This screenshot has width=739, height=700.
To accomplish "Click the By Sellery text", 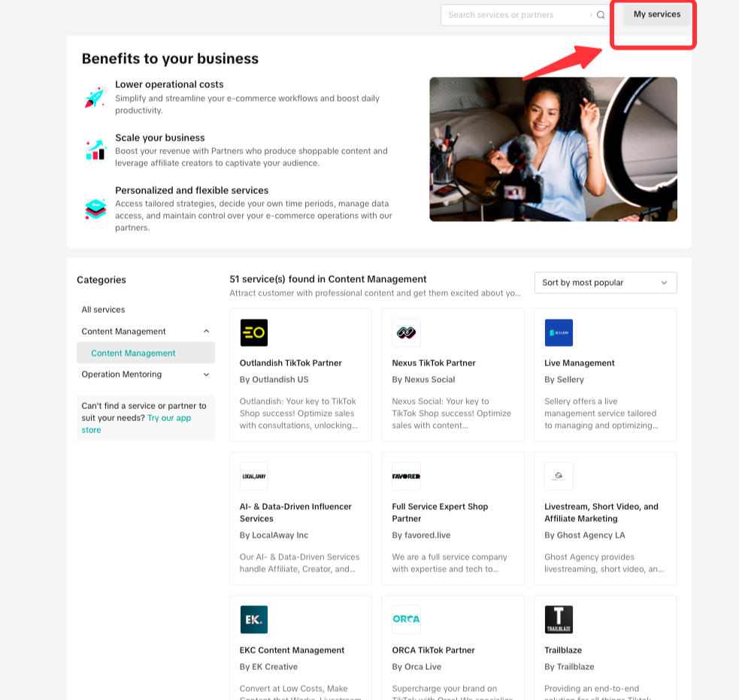I will point(564,379).
